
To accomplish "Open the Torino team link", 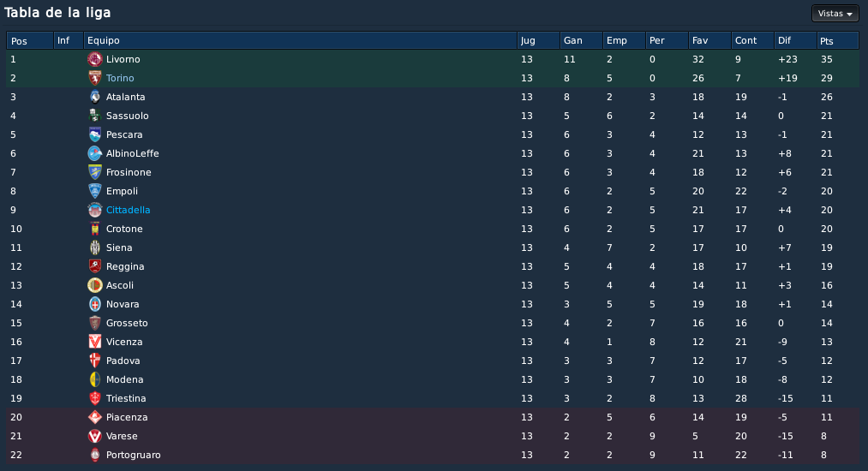I will pyautogui.click(x=120, y=78).
